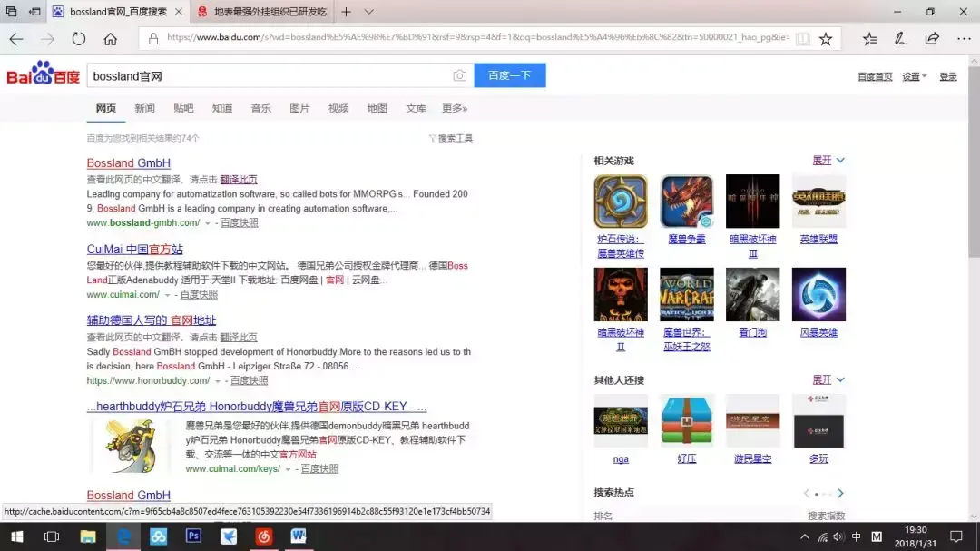Open 百度快照 for the honorbuddy.com result

(x=249, y=381)
